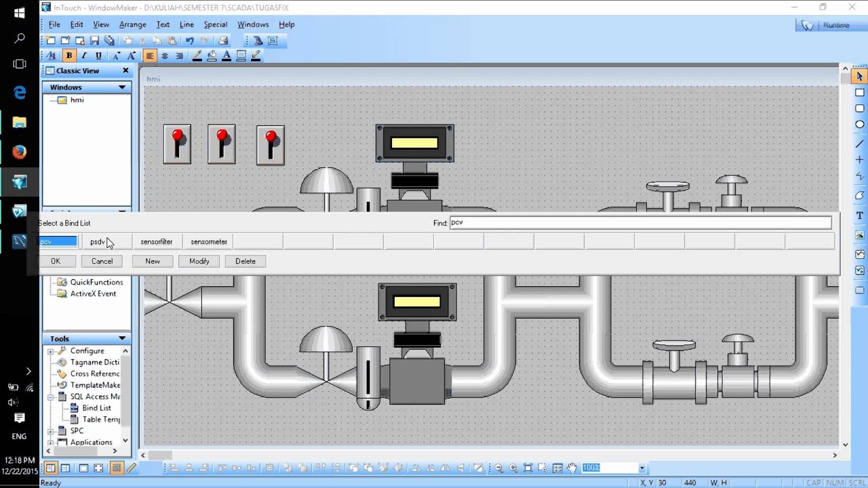Select the Button drawing tool
This screenshot has width=868, height=488.
(860, 290)
